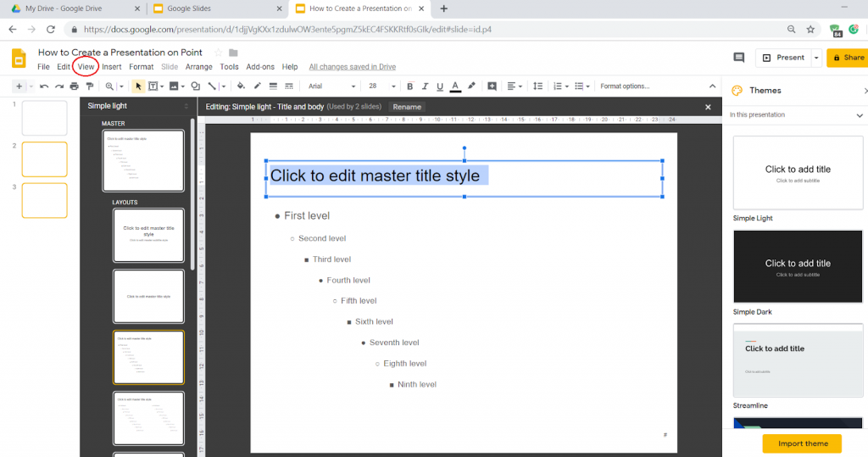Click the Rename button
Screen dimensions: 868x457
[407, 107]
